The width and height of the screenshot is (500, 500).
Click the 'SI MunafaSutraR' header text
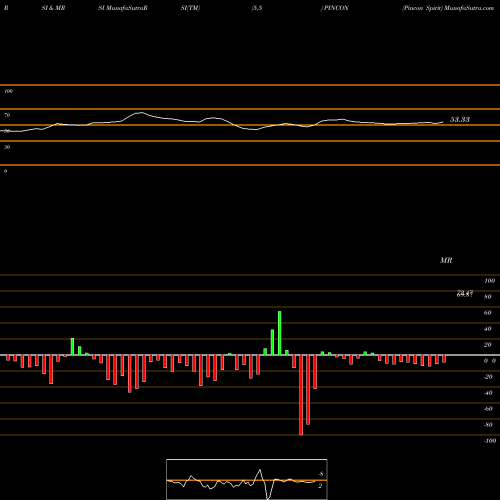pos(123,8)
